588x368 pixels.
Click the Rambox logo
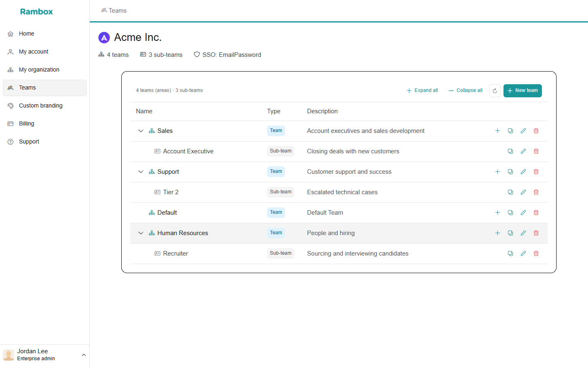tap(37, 12)
